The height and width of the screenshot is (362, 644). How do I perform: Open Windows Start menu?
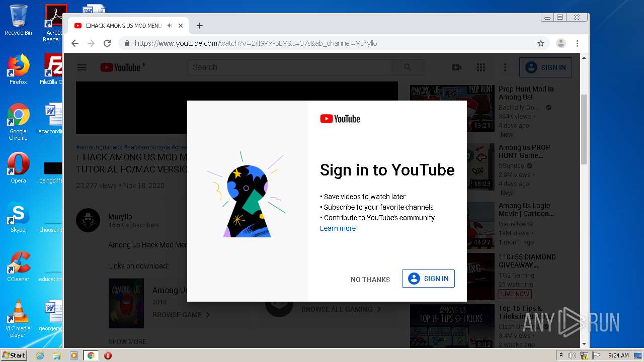14,355
